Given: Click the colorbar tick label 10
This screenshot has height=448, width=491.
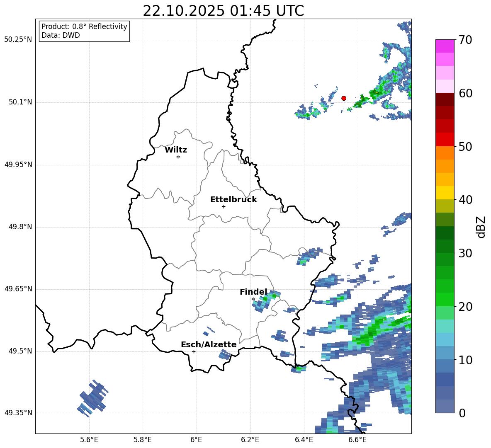Looking at the screenshot, I should [465, 360].
